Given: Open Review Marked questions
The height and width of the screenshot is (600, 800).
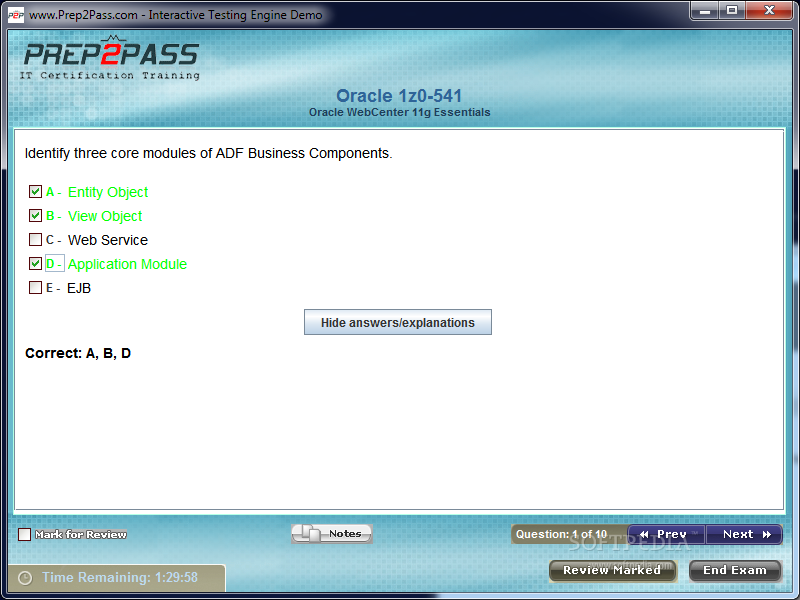Looking at the screenshot, I should 612,570.
